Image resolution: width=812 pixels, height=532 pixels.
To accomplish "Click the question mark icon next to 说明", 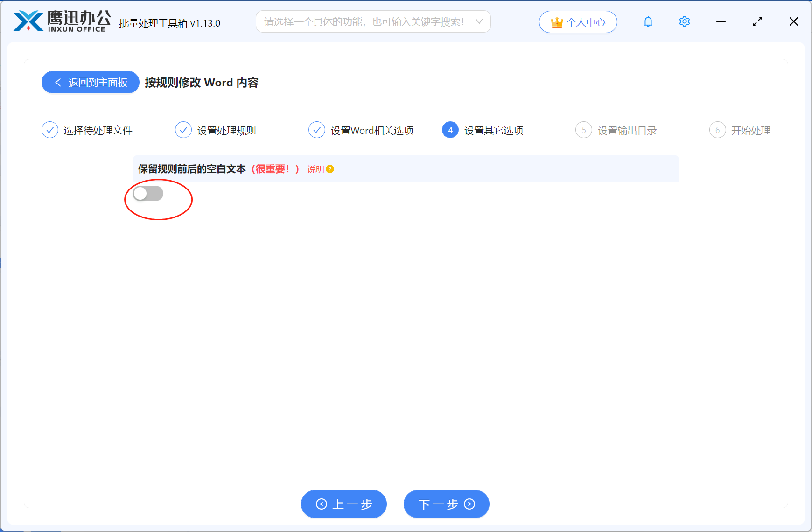I will point(330,169).
